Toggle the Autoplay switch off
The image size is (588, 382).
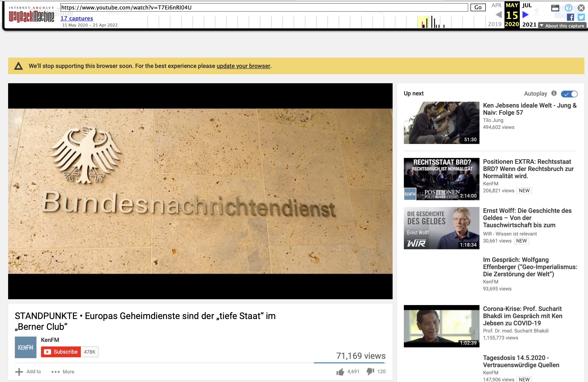[569, 94]
